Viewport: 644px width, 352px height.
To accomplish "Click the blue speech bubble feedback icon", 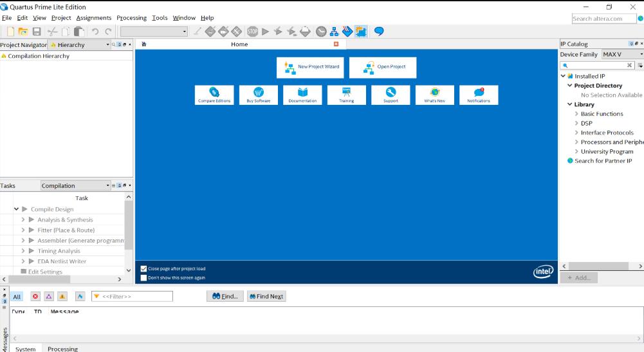I will pyautogui.click(x=379, y=32).
